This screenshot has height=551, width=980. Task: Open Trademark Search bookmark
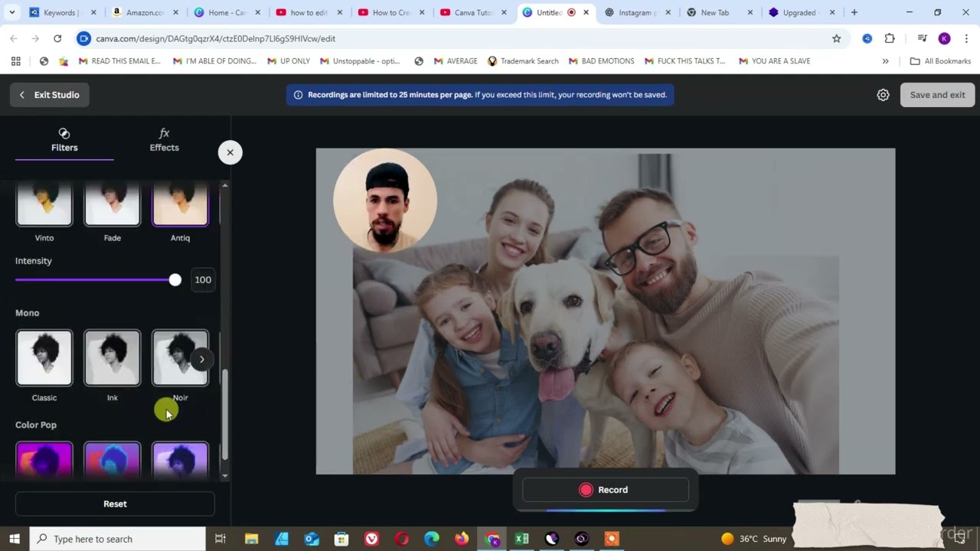coord(523,61)
